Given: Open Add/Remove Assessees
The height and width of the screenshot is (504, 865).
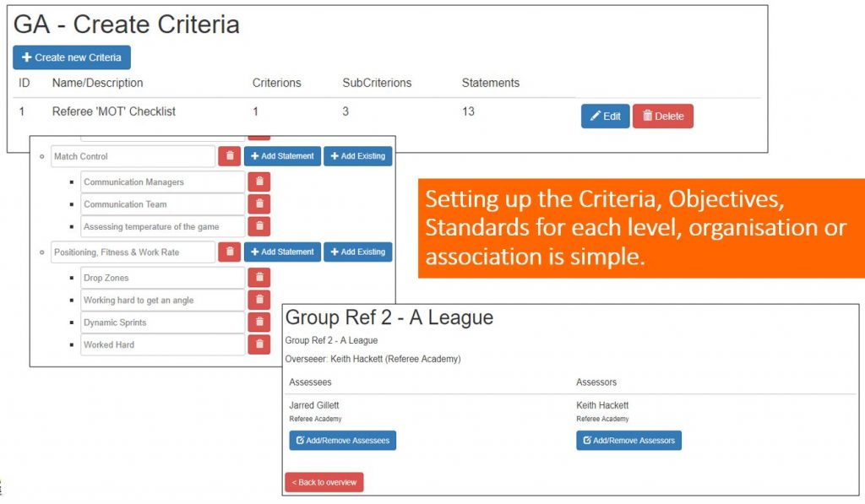Looking at the screenshot, I should (342, 441).
